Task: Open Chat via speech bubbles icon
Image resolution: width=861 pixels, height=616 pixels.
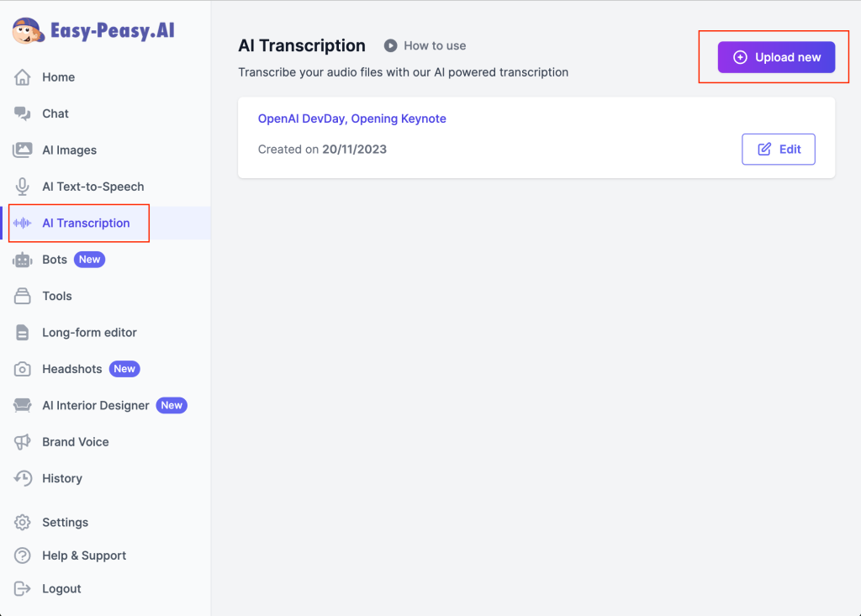Action: [23, 113]
